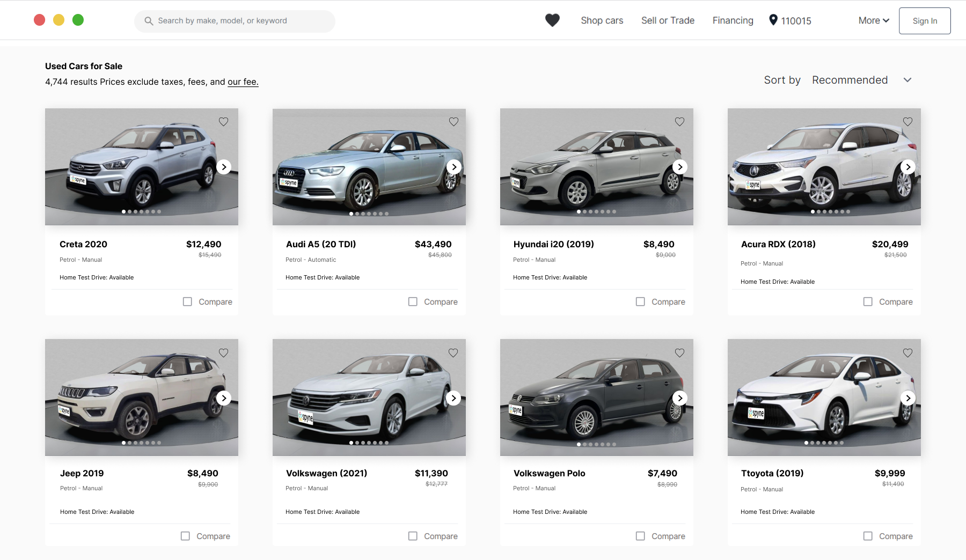The width and height of the screenshot is (966, 560).
Task: Show next photo of Hyundai i20
Action: point(680,167)
